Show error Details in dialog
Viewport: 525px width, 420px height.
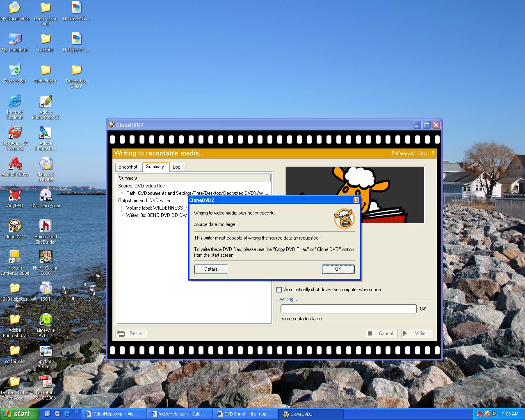click(211, 269)
